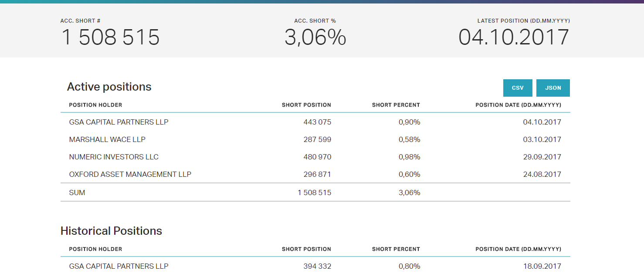Select the 04.10.2017 date in GSA active row
Viewport: 644px width, 277px height.
point(542,122)
